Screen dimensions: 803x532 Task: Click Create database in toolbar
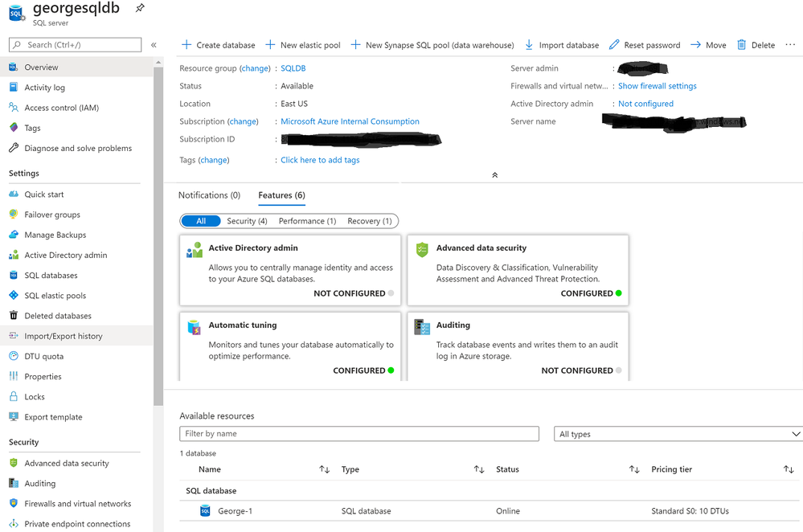(219, 45)
